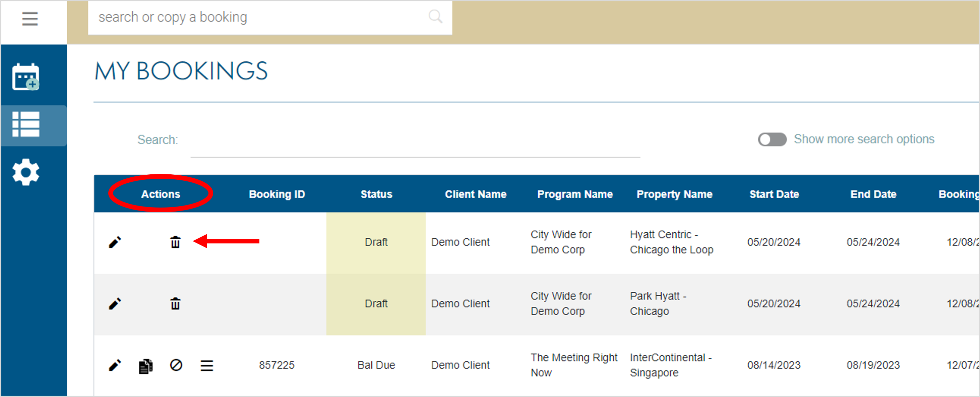Sort bookings by Start Date

(774, 194)
